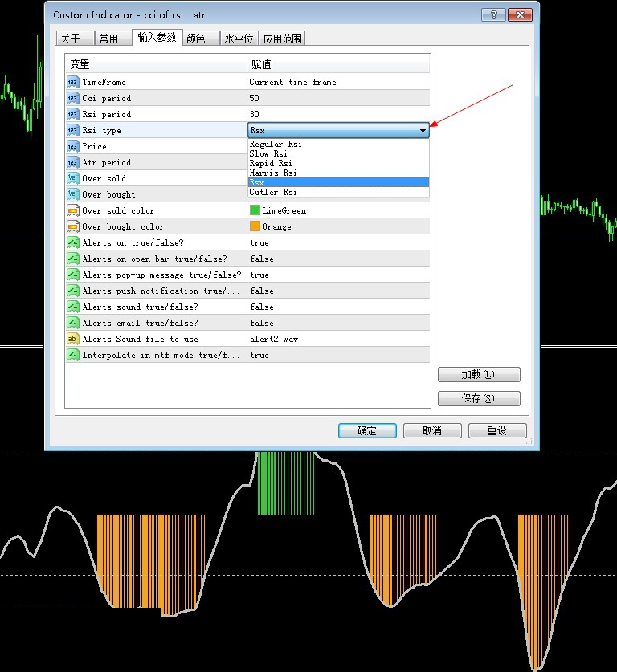Click 'Interpolate in mtf mode' value true
Viewport: 617px width, 672px height.
coord(338,356)
